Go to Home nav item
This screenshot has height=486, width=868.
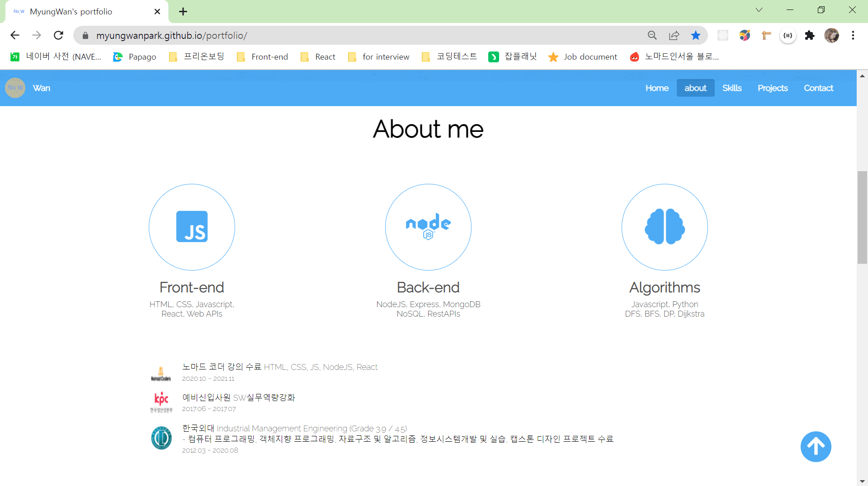(x=657, y=88)
